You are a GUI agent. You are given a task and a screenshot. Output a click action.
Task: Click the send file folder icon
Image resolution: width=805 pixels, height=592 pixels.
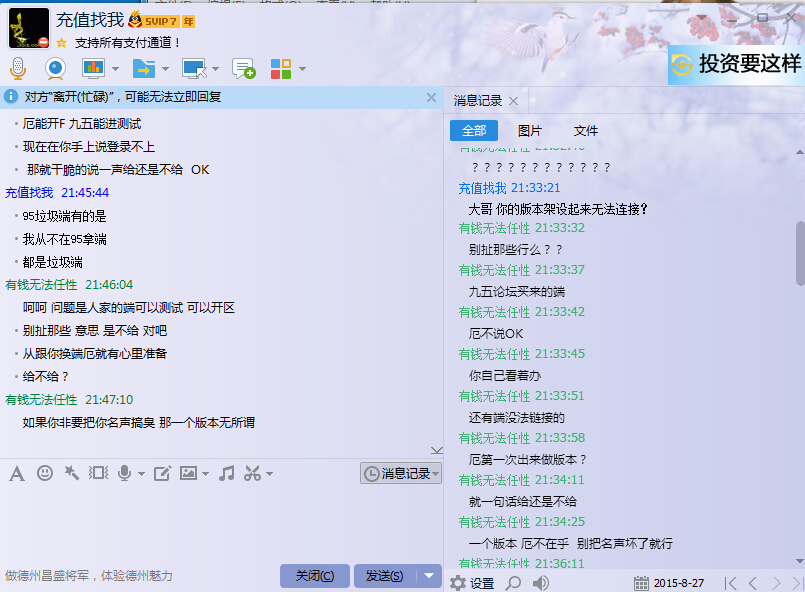pos(144,68)
